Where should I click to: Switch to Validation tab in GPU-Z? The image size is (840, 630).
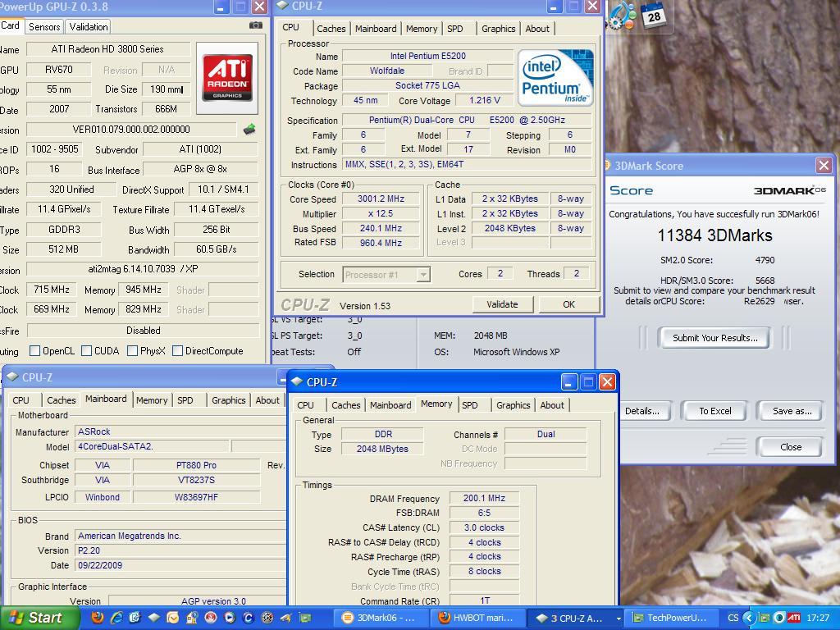point(89,27)
